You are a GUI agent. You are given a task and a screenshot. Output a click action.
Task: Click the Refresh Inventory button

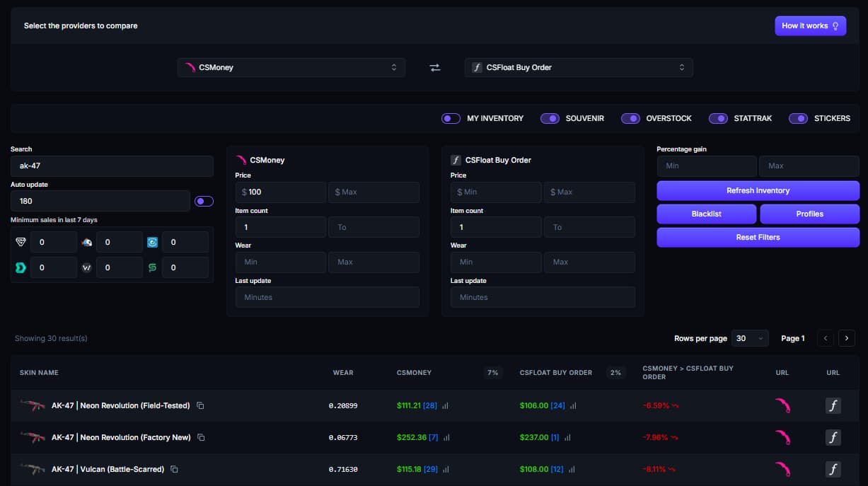[758, 191]
